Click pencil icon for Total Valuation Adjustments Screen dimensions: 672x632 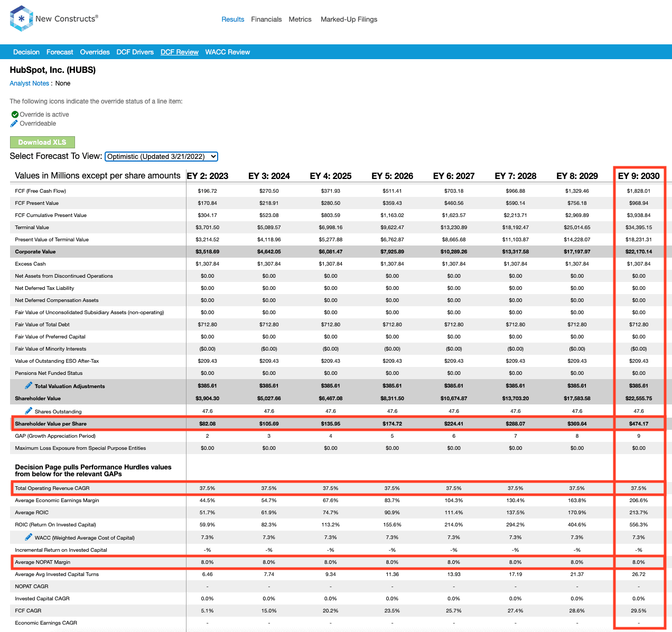29,385
